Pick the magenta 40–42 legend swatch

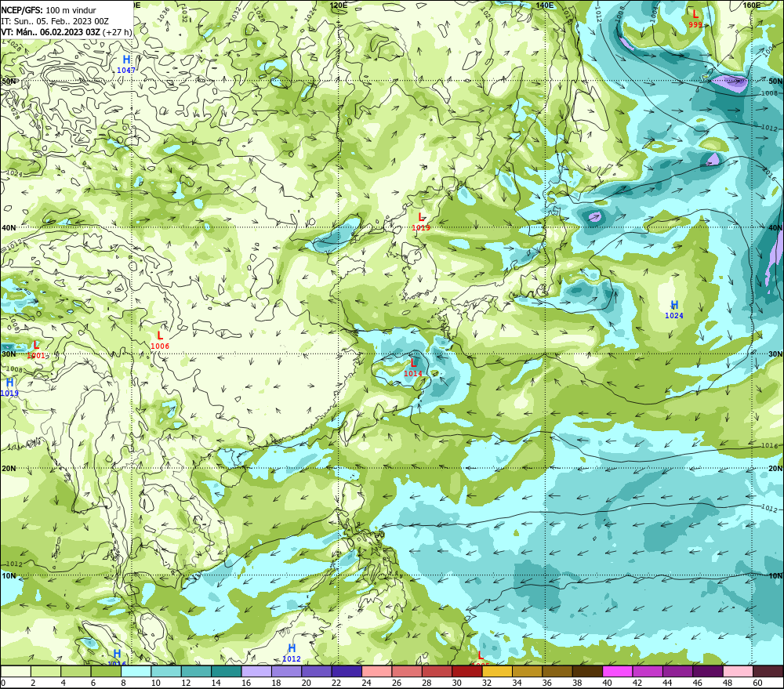(x=618, y=671)
